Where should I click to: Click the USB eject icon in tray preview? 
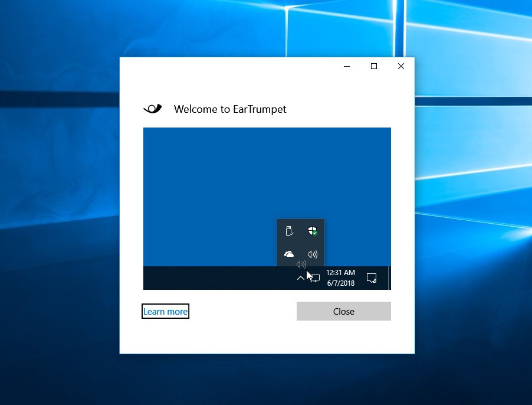click(x=289, y=231)
